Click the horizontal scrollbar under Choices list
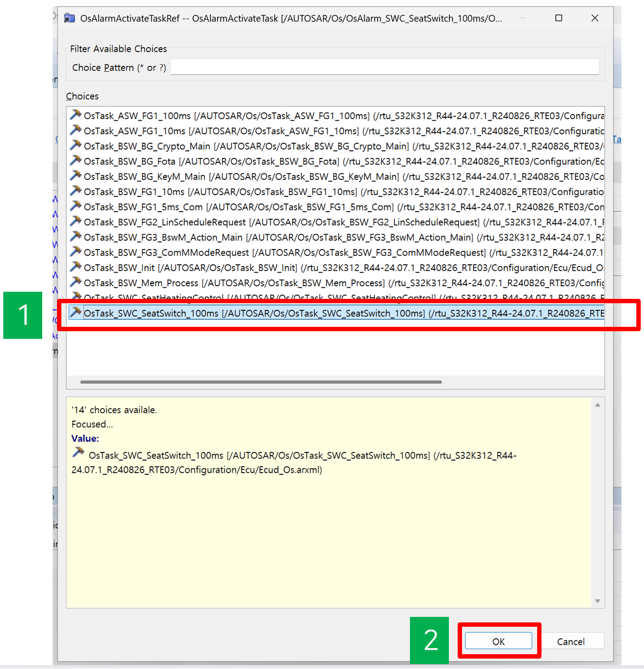 (x=261, y=382)
